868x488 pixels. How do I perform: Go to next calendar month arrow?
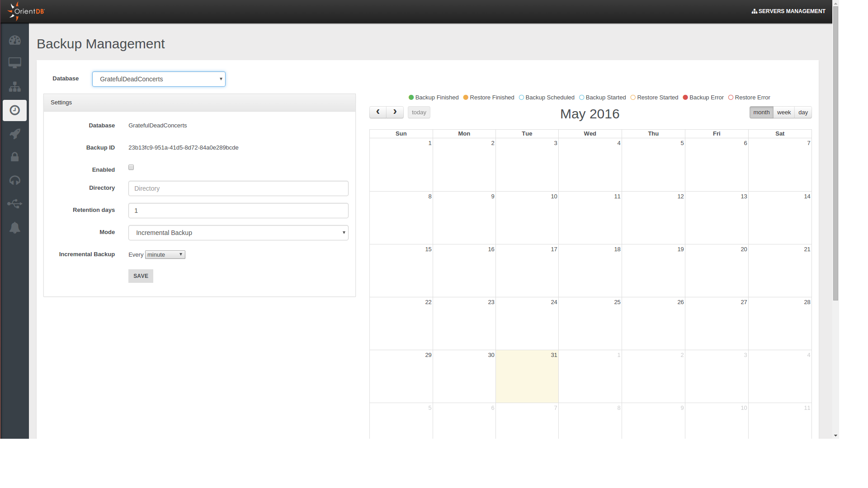(395, 112)
